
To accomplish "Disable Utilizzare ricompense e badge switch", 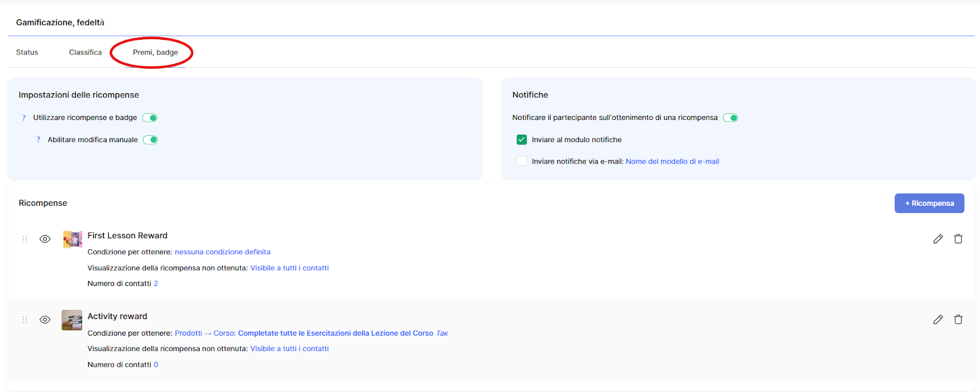I will (150, 118).
